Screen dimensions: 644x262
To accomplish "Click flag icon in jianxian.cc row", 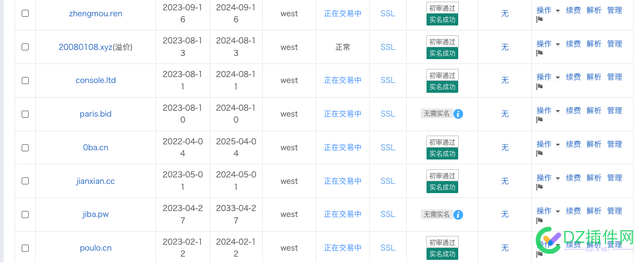I will (x=539, y=187).
